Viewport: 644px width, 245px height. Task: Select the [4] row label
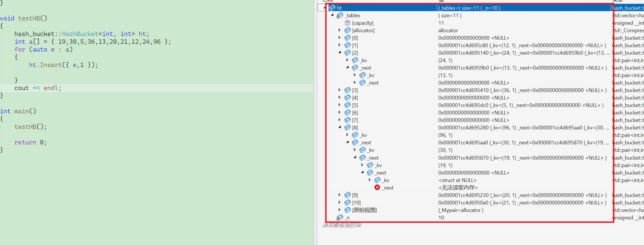click(355, 98)
